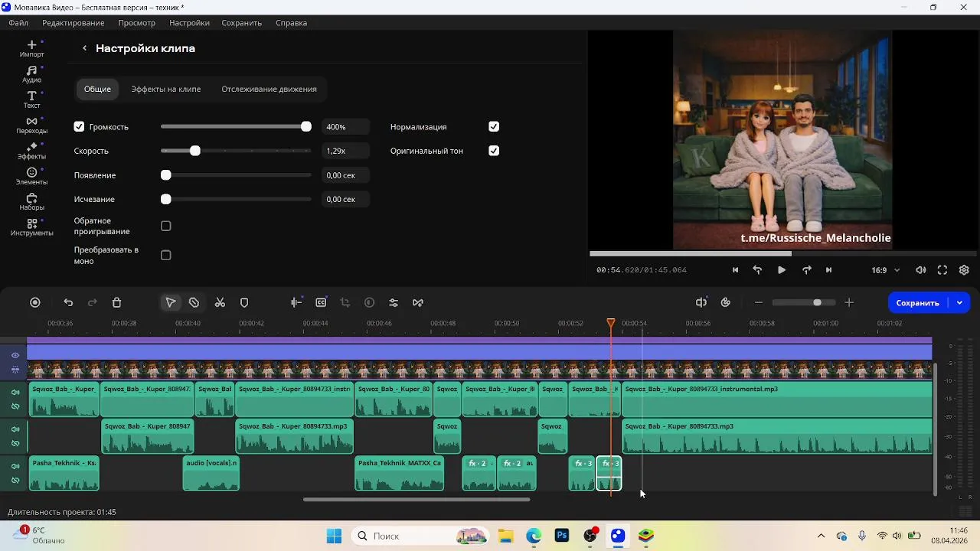Open the Настройки menu

pyautogui.click(x=189, y=23)
